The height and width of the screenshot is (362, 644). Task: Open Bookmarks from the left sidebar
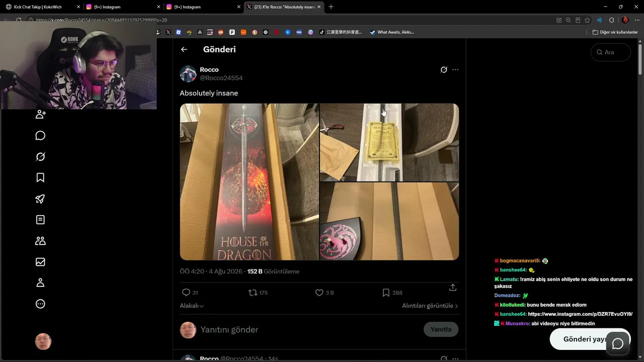tap(41, 177)
